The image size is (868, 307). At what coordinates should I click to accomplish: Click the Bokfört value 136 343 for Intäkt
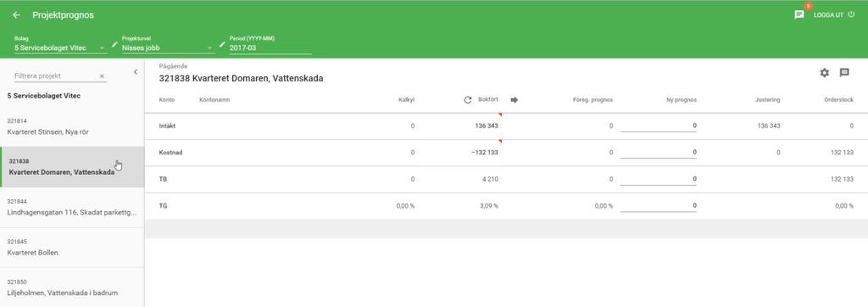click(x=486, y=126)
